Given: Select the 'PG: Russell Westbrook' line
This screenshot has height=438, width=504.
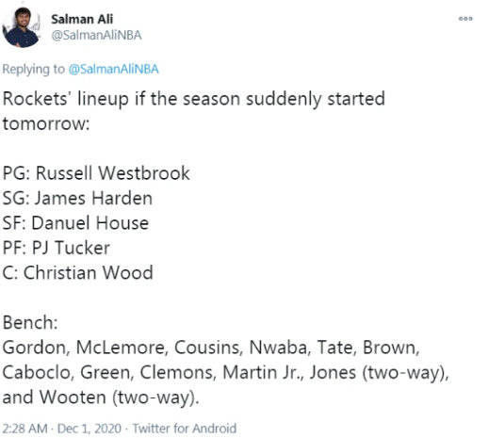Looking at the screenshot, I should [x=96, y=173].
